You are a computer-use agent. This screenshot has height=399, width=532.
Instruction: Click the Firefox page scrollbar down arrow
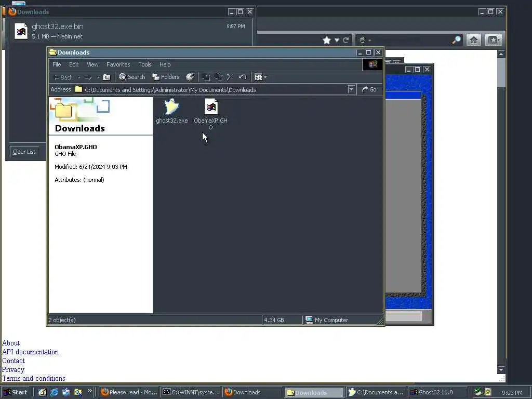[501, 369]
